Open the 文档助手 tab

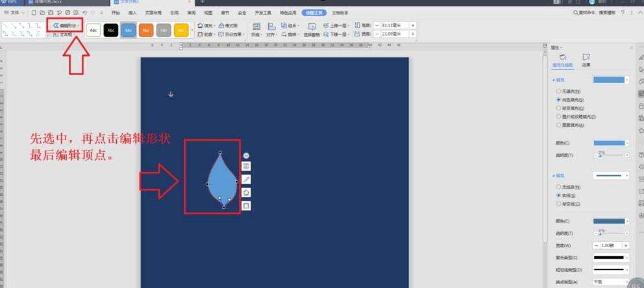tap(340, 13)
